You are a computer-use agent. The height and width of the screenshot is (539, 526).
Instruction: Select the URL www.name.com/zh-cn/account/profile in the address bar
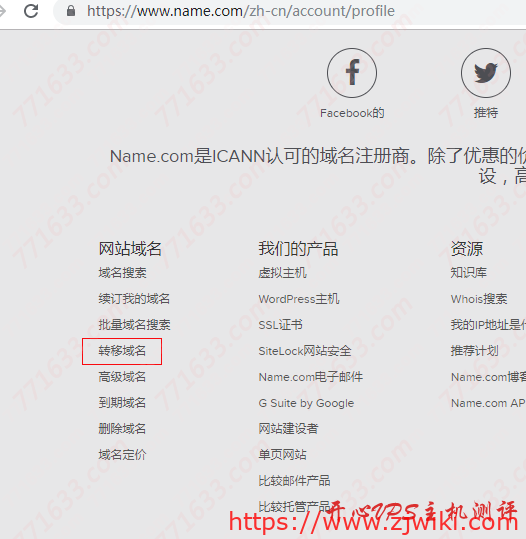coord(241,11)
